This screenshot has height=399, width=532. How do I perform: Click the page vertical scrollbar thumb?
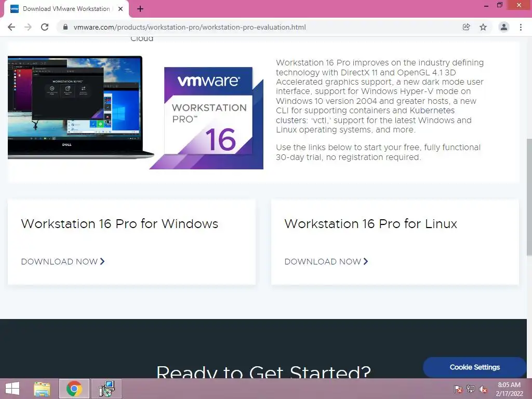coord(529,197)
